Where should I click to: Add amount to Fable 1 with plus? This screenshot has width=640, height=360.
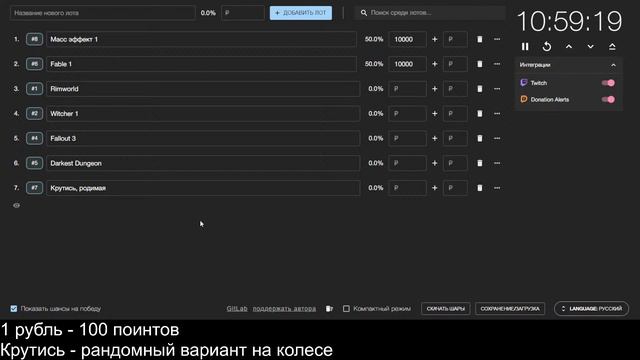click(x=435, y=64)
